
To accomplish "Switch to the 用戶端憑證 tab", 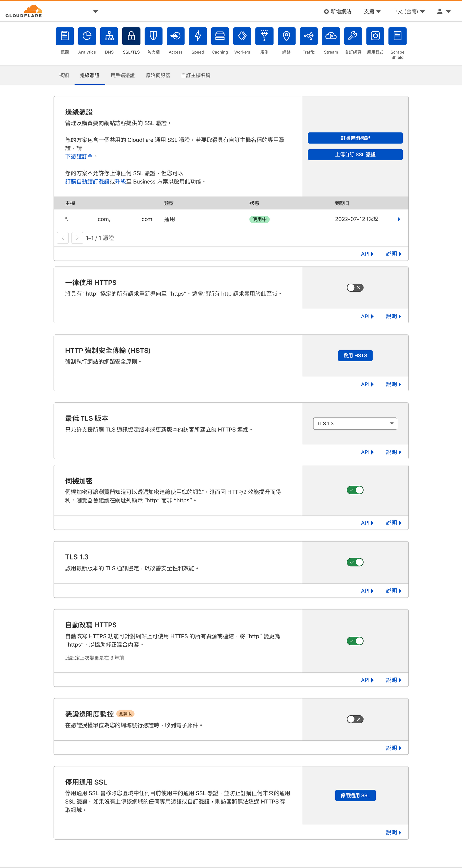I will pyautogui.click(x=123, y=76).
